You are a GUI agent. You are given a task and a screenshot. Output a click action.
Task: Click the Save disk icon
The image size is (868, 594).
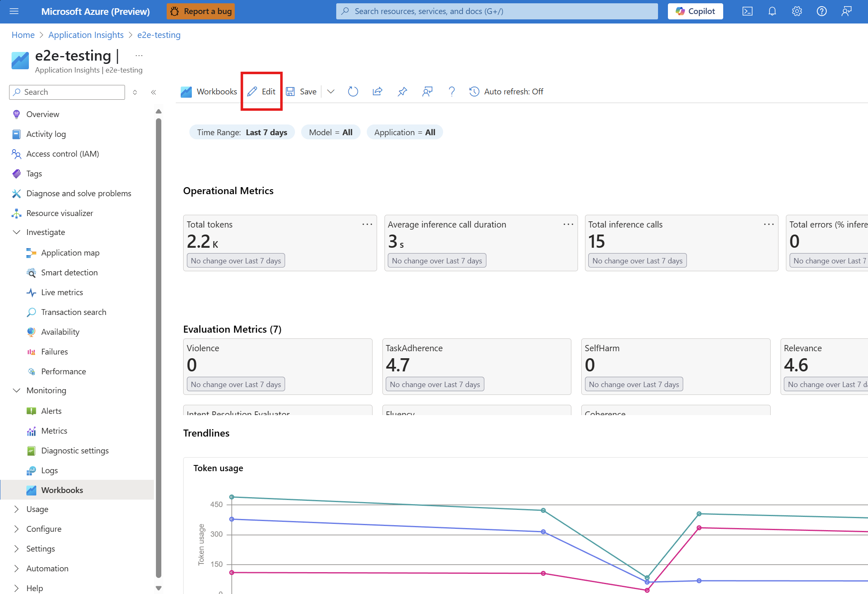pos(290,92)
